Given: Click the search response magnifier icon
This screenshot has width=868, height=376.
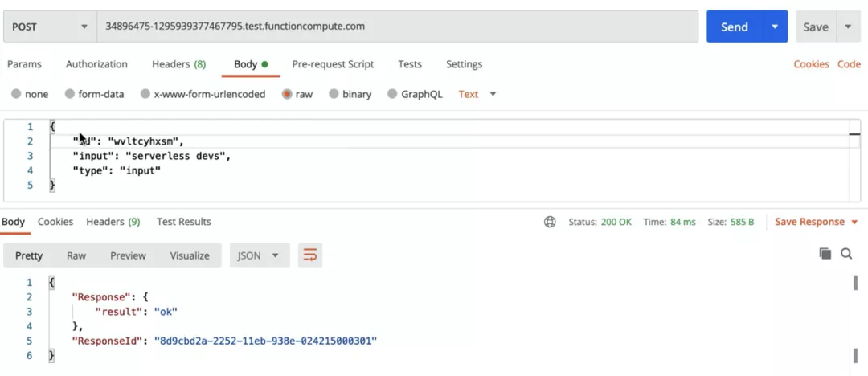Looking at the screenshot, I should (846, 254).
